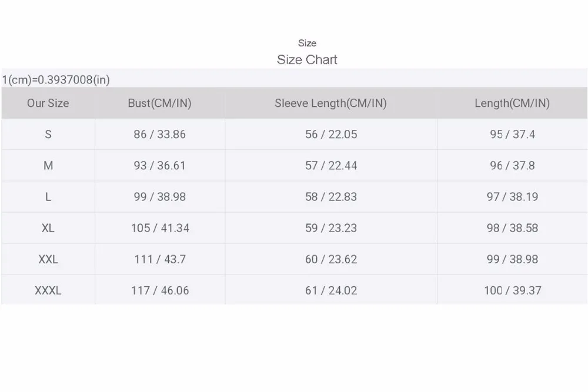Image resolution: width=588 pixels, height=392 pixels.
Task: Click the Sleeve Length(CM/IN) column header
Action: (330, 103)
